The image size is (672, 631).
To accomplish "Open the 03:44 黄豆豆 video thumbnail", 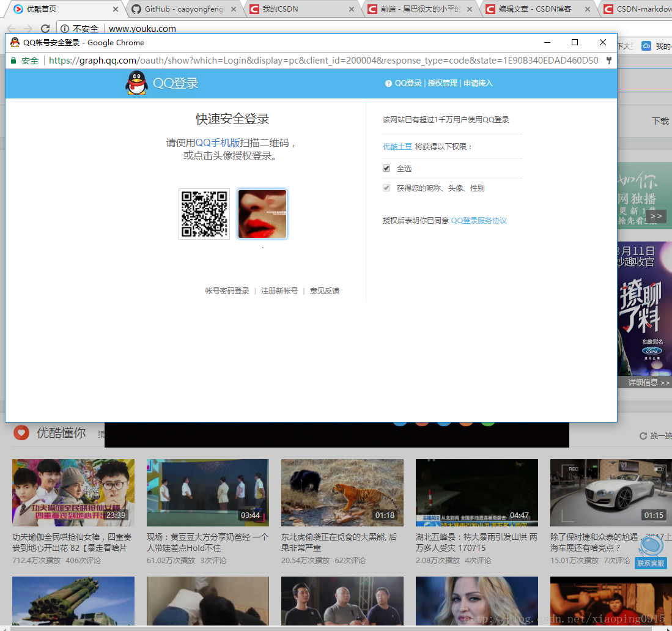I will pos(208,493).
